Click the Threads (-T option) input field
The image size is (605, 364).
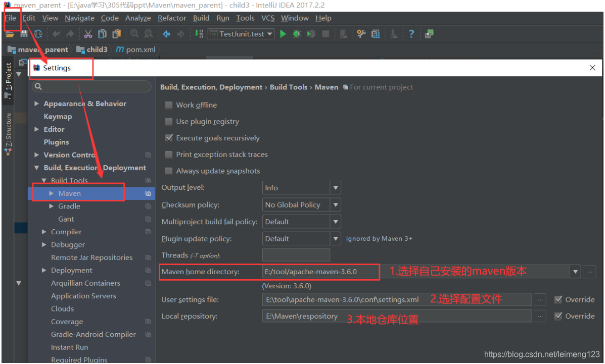[296, 255]
